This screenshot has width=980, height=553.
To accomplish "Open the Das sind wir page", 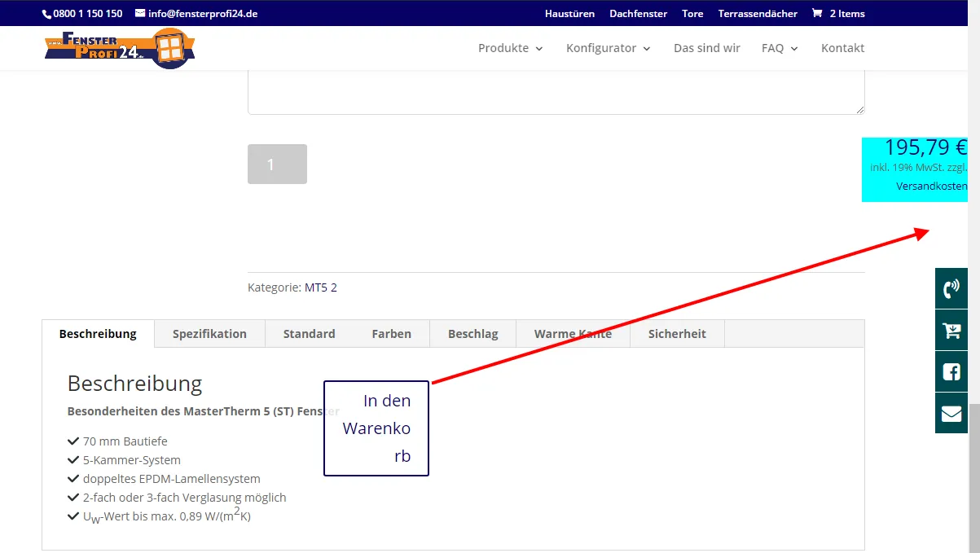I will (707, 48).
